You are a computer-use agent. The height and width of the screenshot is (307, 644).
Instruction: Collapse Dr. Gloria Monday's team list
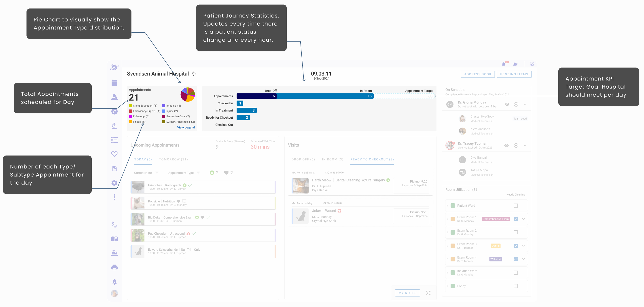click(x=525, y=104)
